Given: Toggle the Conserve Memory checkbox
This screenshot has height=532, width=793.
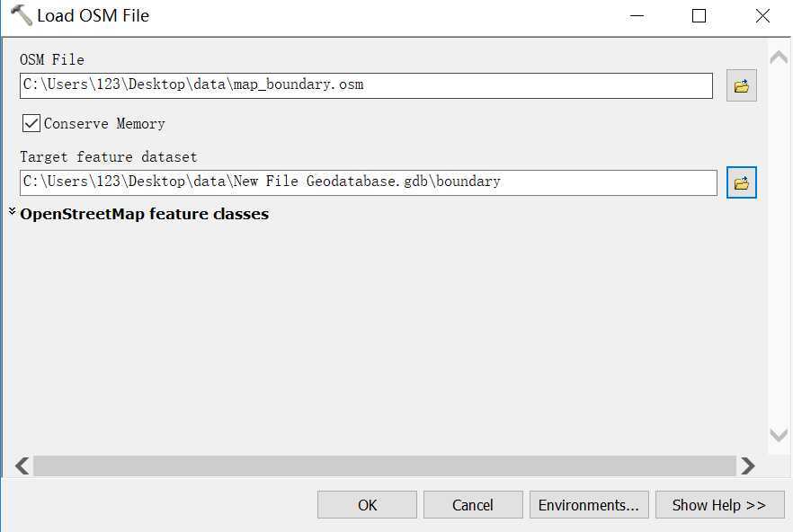Looking at the screenshot, I should (31, 123).
